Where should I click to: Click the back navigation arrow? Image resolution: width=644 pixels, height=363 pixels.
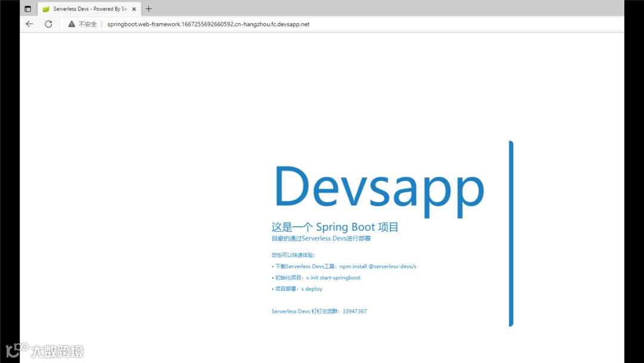29,24
